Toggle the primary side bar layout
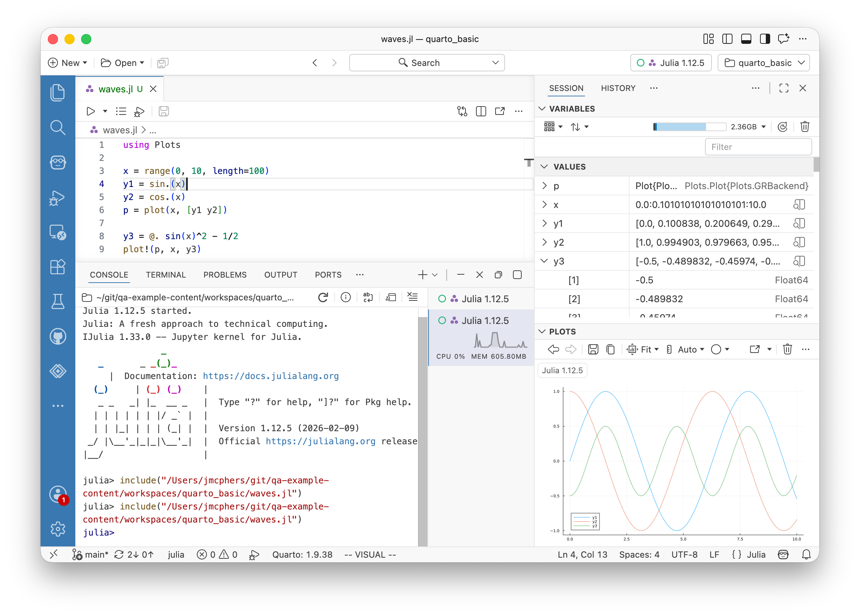 point(727,39)
